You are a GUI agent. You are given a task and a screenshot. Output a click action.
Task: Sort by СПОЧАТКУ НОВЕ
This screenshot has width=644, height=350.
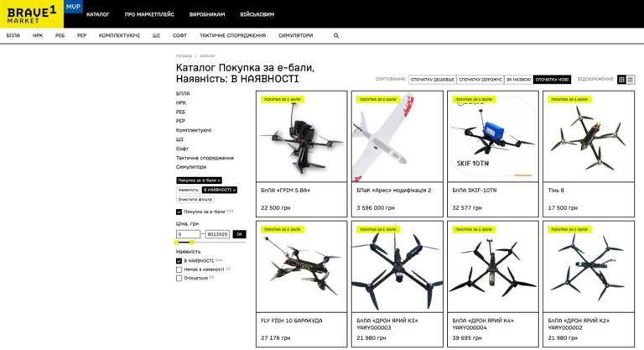(552, 80)
